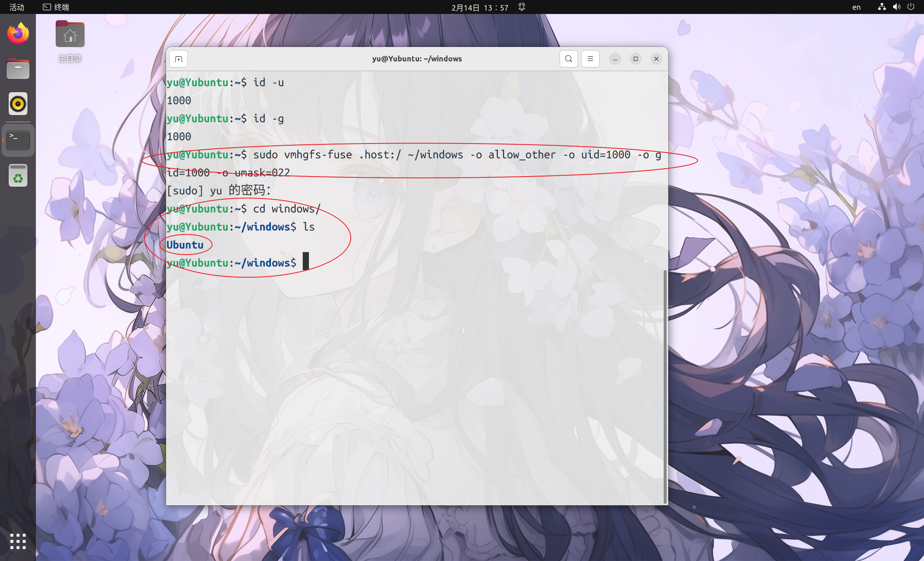Viewport: 924px width, 561px height.
Task: Select the Terminal dock icon
Action: (x=18, y=140)
